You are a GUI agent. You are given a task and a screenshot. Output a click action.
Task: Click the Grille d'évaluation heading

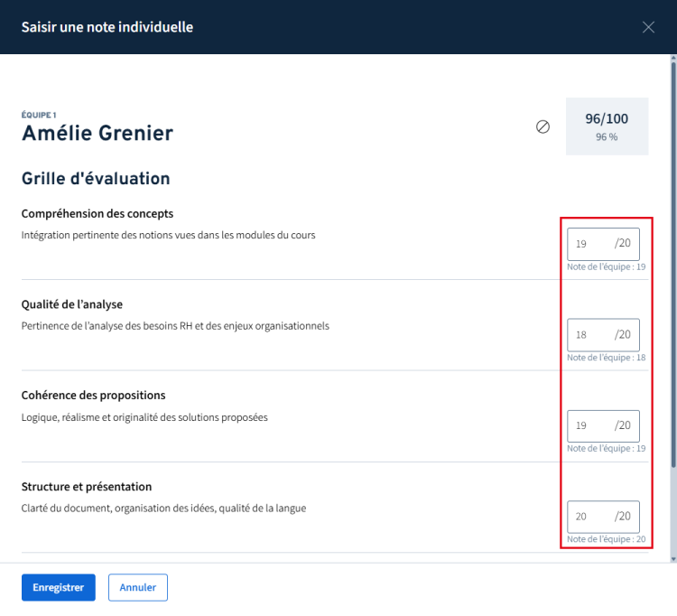(x=96, y=179)
